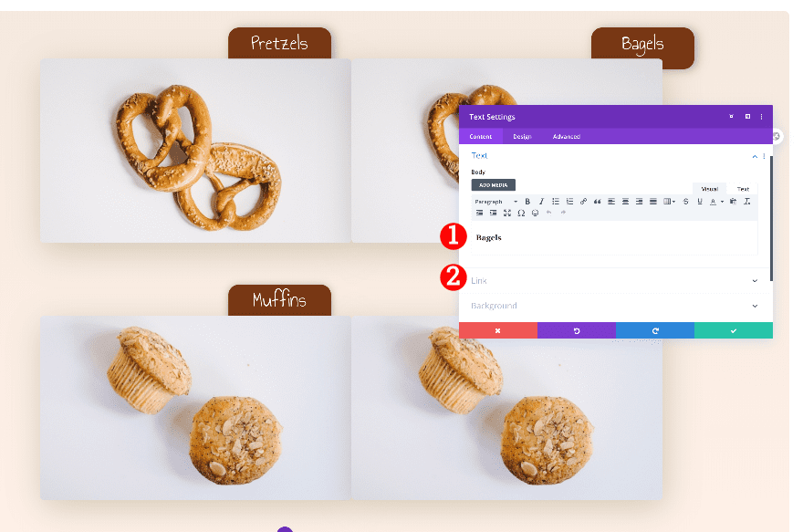803x532 pixels.
Task: Apply italic formatting
Action: pos(541,202)
